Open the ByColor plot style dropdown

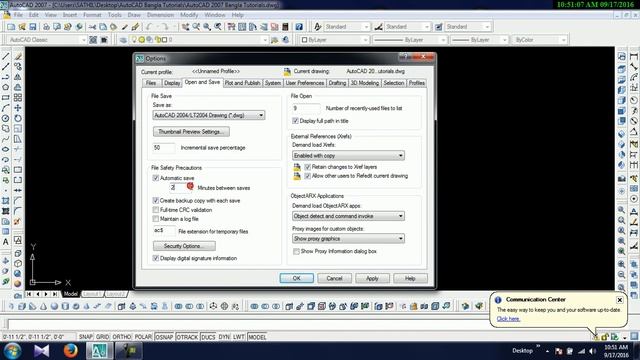(540, 40)
